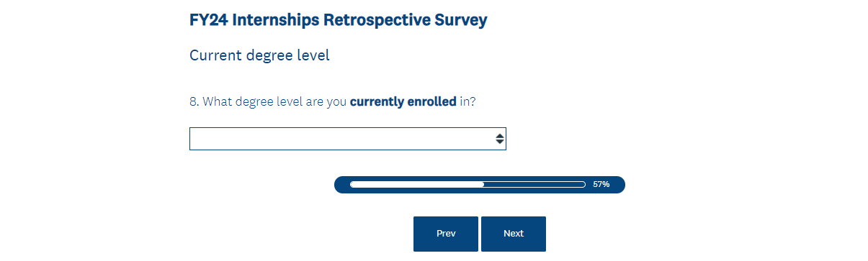Image resolution: width=868 pixels, height=261 pixels.
Task: Expand the currently enrolled degree select box
Action: click(347, 139)
